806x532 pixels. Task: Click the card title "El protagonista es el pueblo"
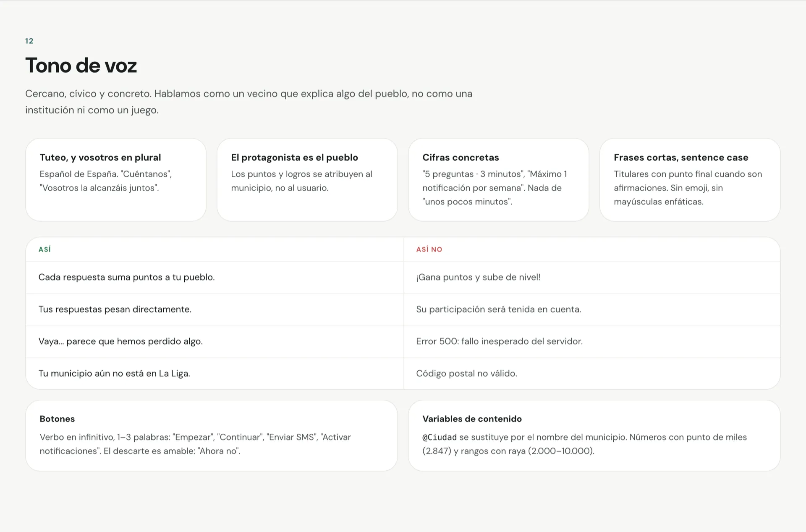point(294,157)
